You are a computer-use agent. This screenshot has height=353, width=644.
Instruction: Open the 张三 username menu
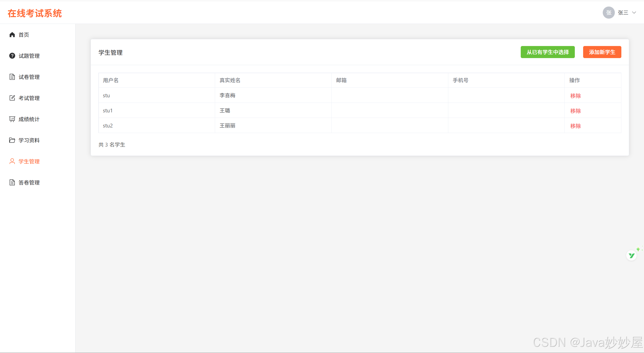point(623,13)
